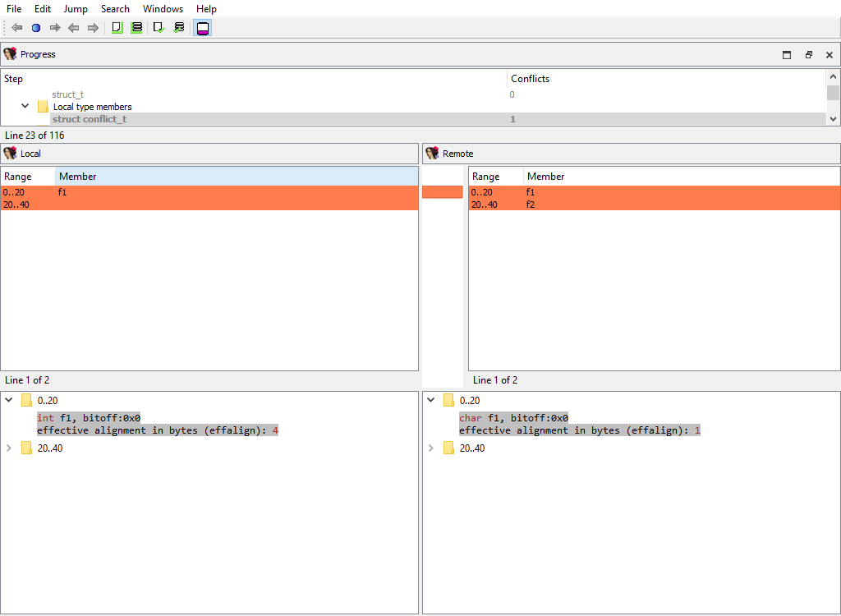
Task: Click the blue circle toolbar icon
Action: click(36, 28)
